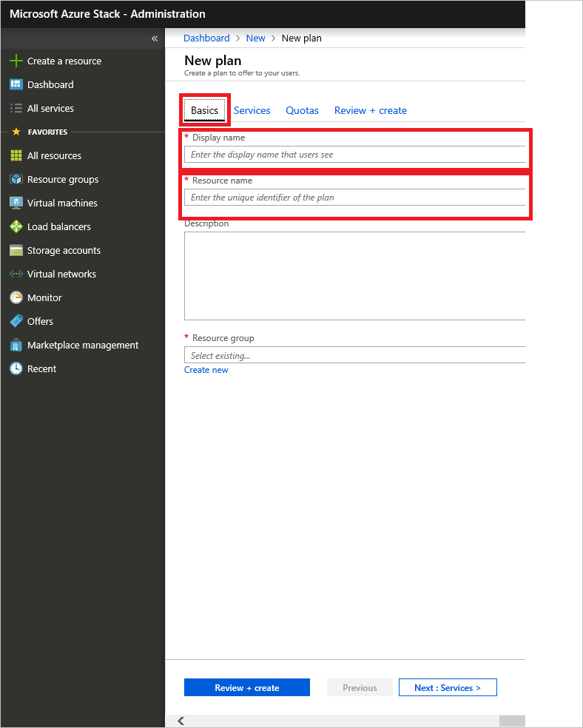Click the Monitor gauge icon
Viewport: 583px width, 728px height.
click(16, 297)
